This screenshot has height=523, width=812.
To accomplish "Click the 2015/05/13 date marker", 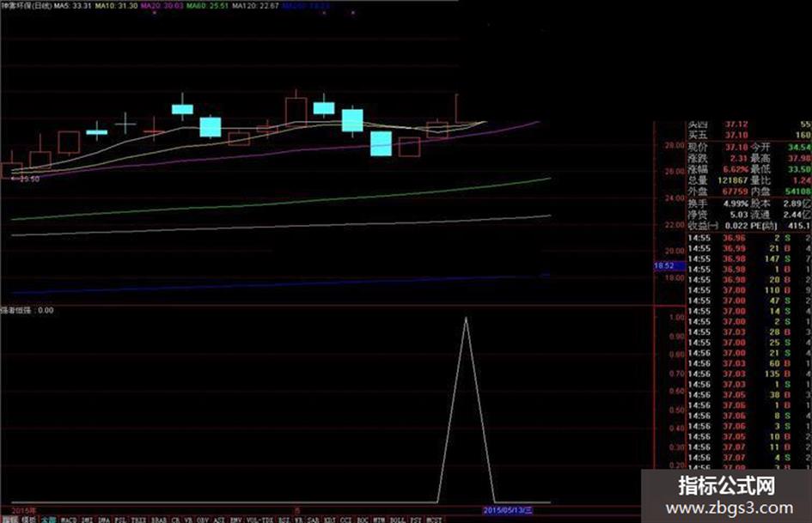I will [508, 510].
